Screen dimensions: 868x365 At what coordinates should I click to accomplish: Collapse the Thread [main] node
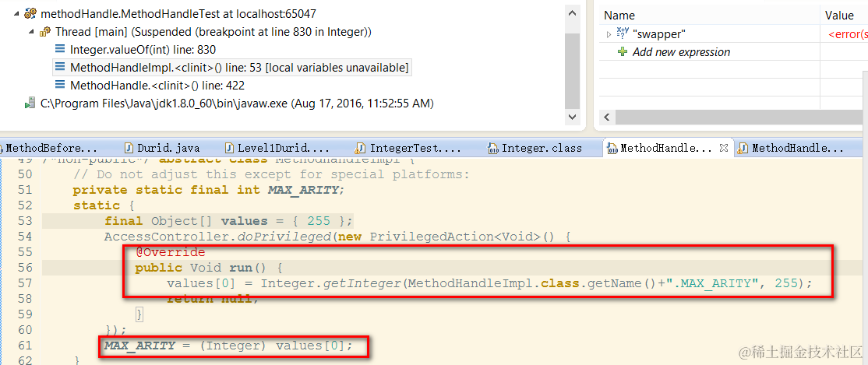(x=31, y=32)
